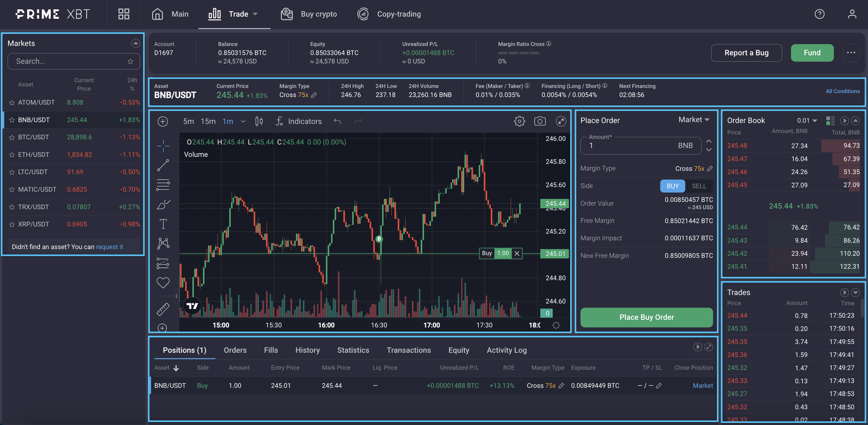This screenshot has height=425, width=868.
Task: Select the ruler measure tool
Action: click(163, 309)
